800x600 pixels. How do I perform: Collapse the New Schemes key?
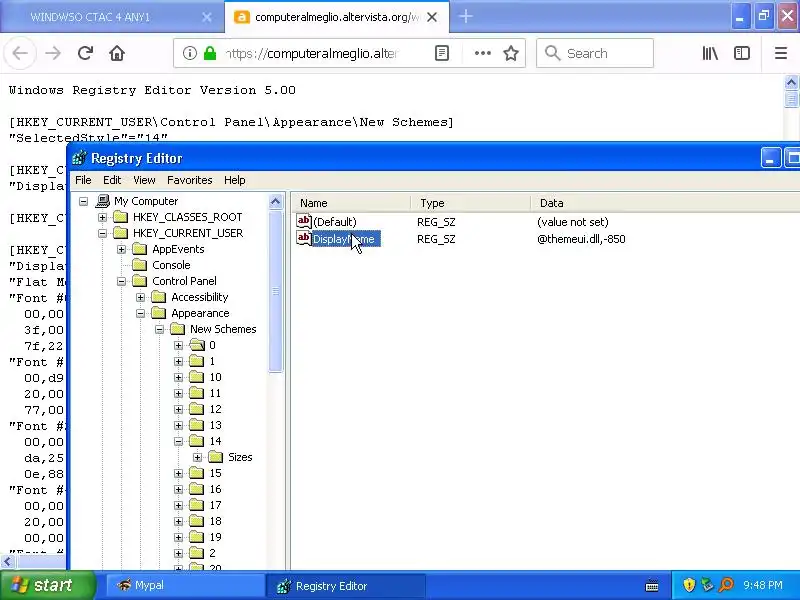(x=160, y=330)
